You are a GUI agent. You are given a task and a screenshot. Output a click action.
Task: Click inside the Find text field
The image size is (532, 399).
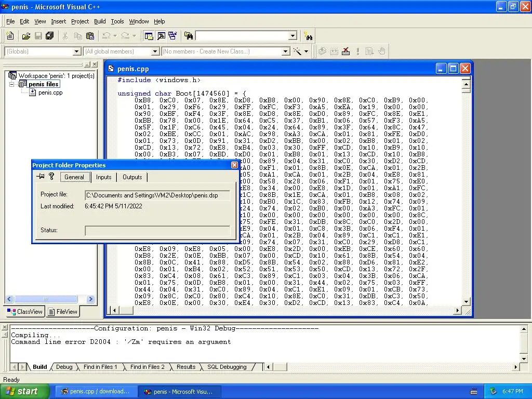[243, 36]
